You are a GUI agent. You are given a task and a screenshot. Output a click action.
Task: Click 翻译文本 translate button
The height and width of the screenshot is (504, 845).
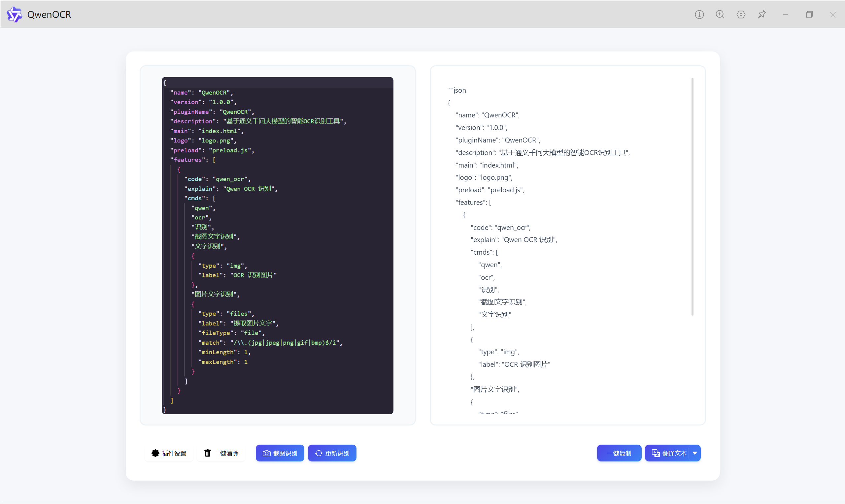coord(669,454)
